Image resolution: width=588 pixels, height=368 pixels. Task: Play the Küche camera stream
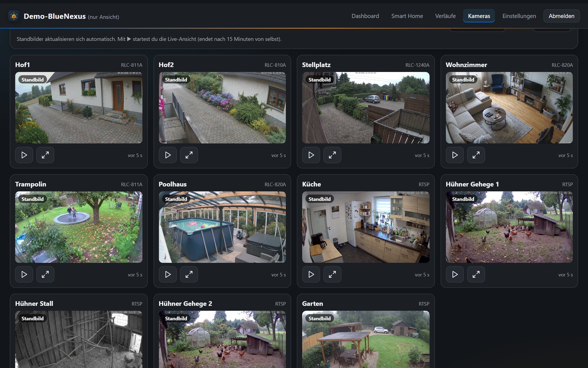(311, 274)
